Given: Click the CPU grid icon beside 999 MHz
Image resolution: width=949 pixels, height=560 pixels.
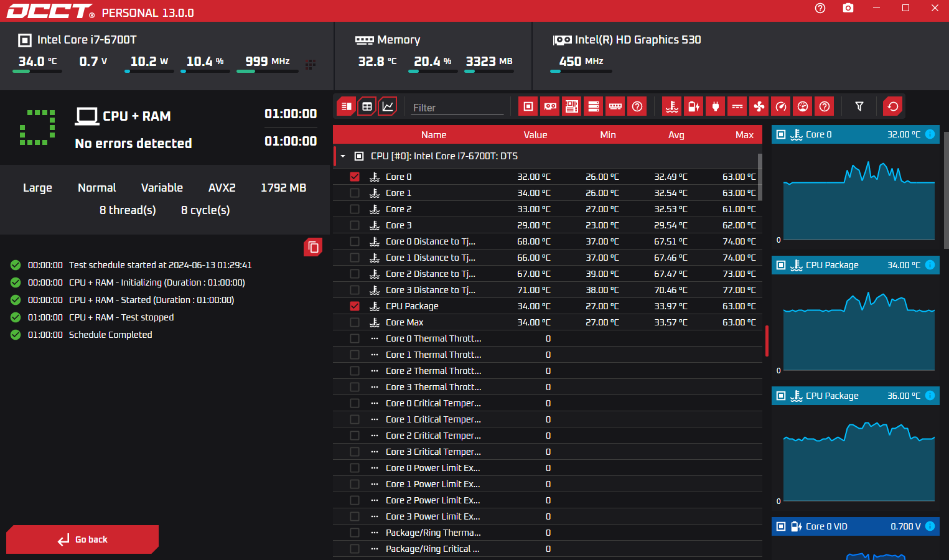Looking at the screenshot, I should [x=311, y=64].
